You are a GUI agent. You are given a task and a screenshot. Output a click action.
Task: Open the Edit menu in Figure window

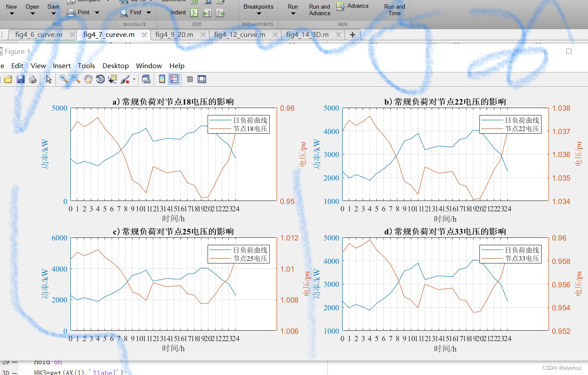tap(17, 66)
